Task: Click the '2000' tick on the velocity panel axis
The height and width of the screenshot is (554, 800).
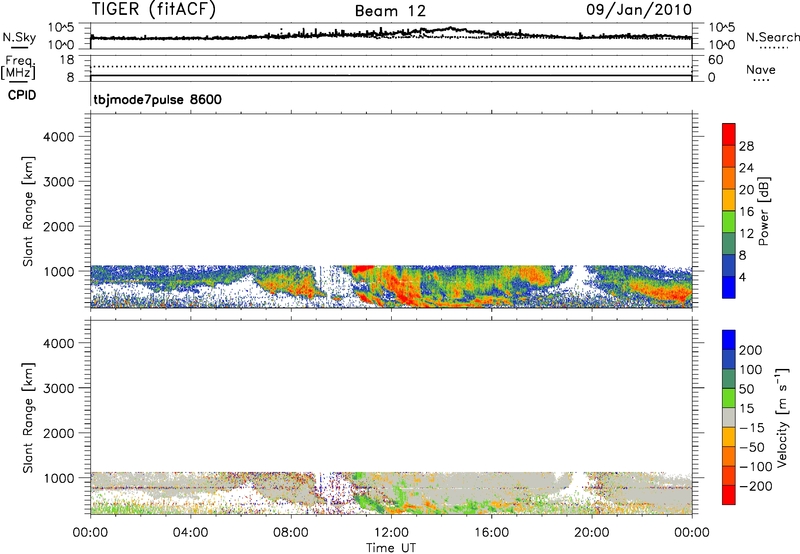Action: (x=59, y=433)
